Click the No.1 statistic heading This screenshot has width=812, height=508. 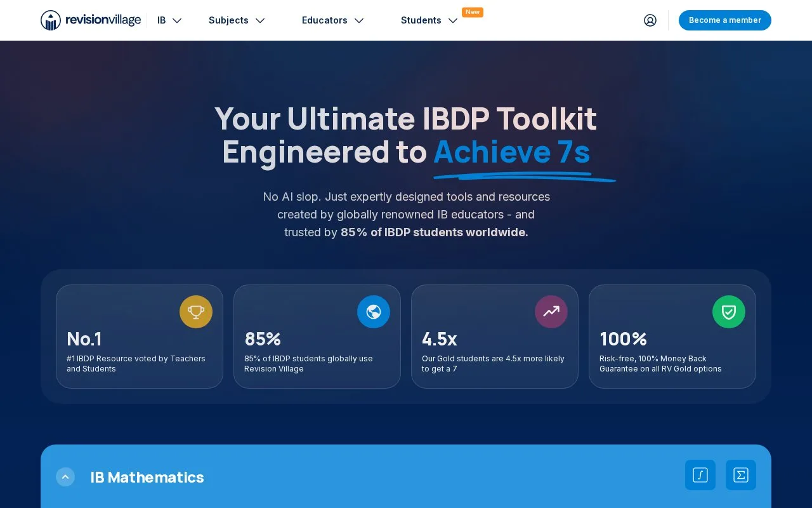pyautogui.click(x=84, y=338)
